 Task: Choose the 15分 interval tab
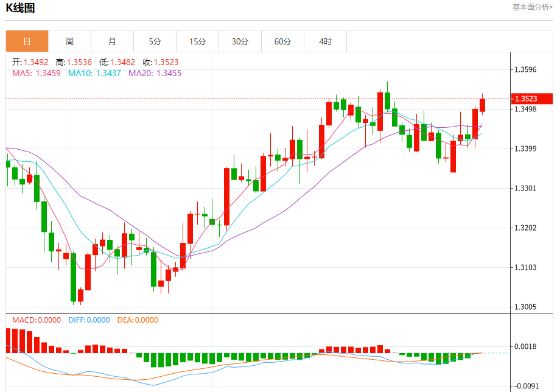[197, 41]
